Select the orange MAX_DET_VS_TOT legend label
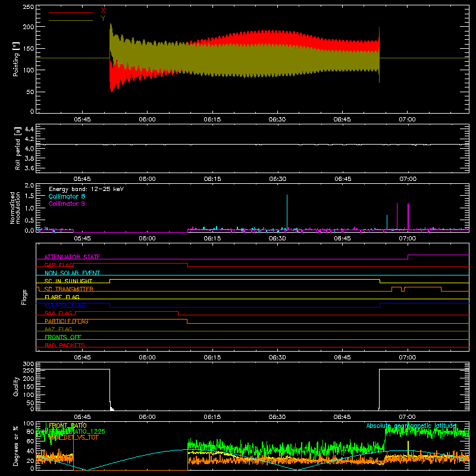476x476 pixels. click(74, 437)
